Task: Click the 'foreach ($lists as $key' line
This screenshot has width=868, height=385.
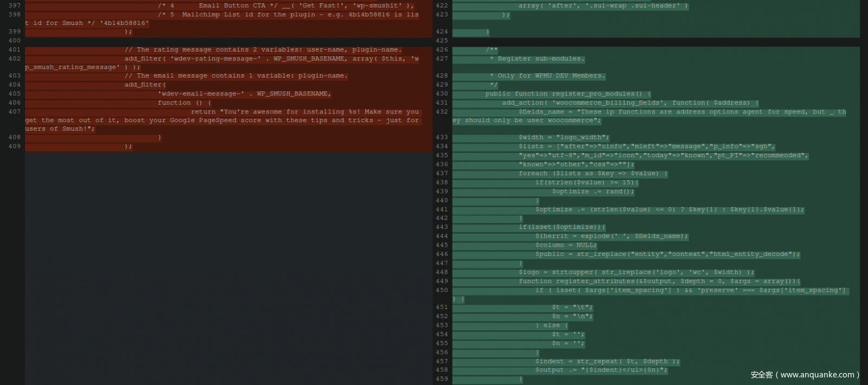Action: point(592,174)
